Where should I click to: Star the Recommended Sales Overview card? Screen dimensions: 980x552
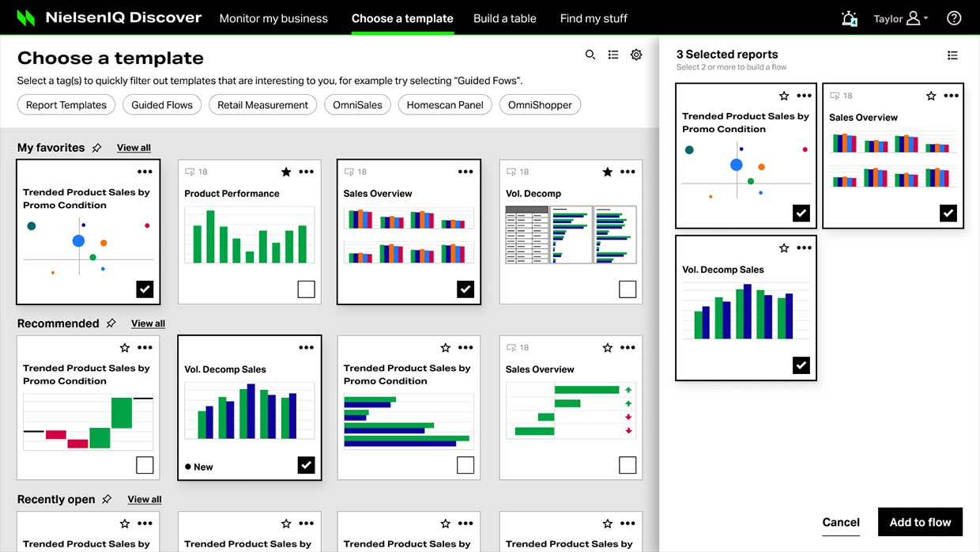coord(607,348)
